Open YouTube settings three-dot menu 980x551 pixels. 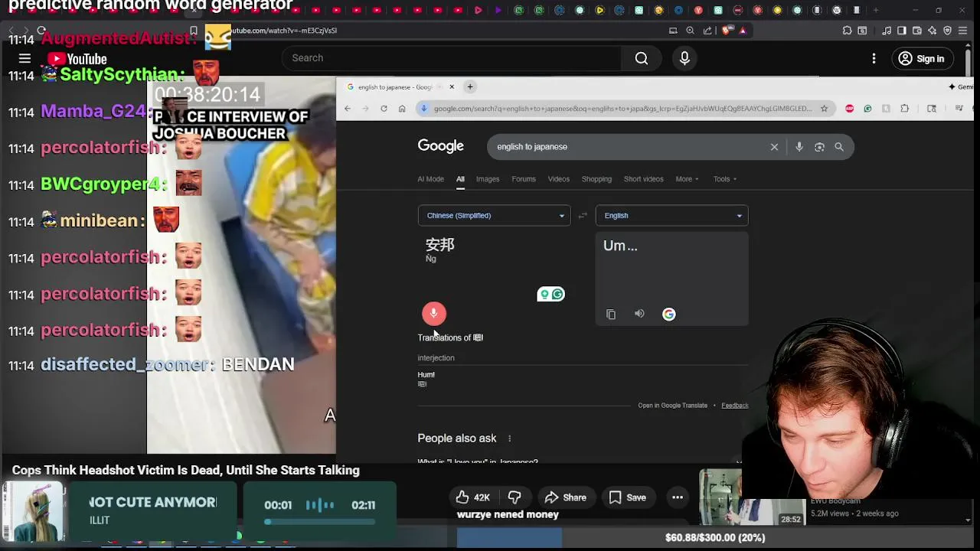coord(874,58)
